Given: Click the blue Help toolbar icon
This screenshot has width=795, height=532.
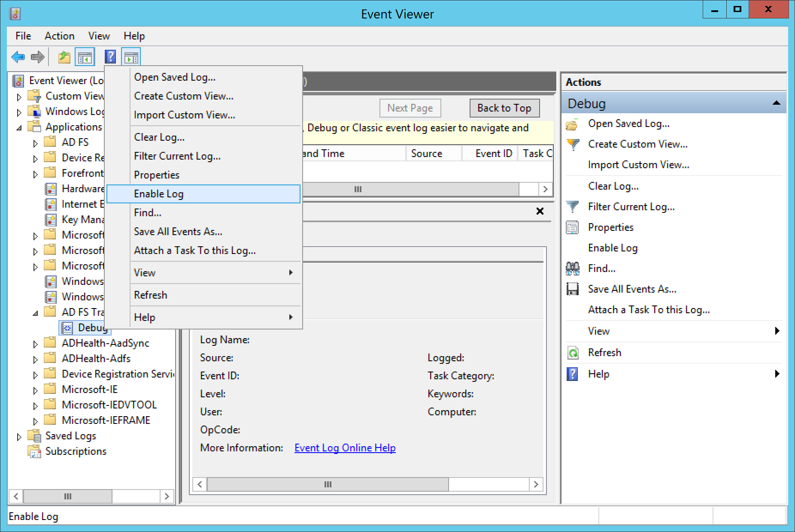Looking at the screenshot, I should 110,57.
